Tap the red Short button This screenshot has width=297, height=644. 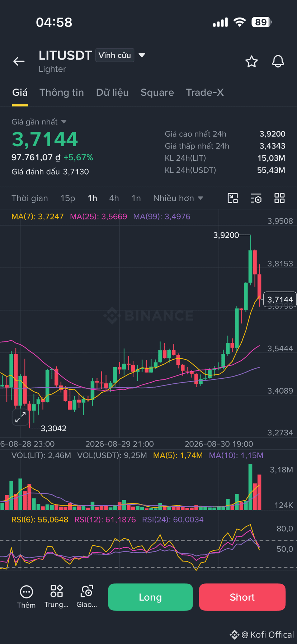point(242,597)
